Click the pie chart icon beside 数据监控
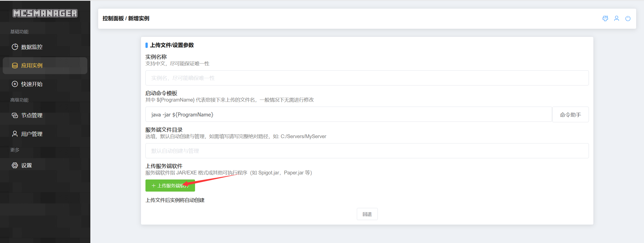644x243 pixels. [x=15, y=47]
